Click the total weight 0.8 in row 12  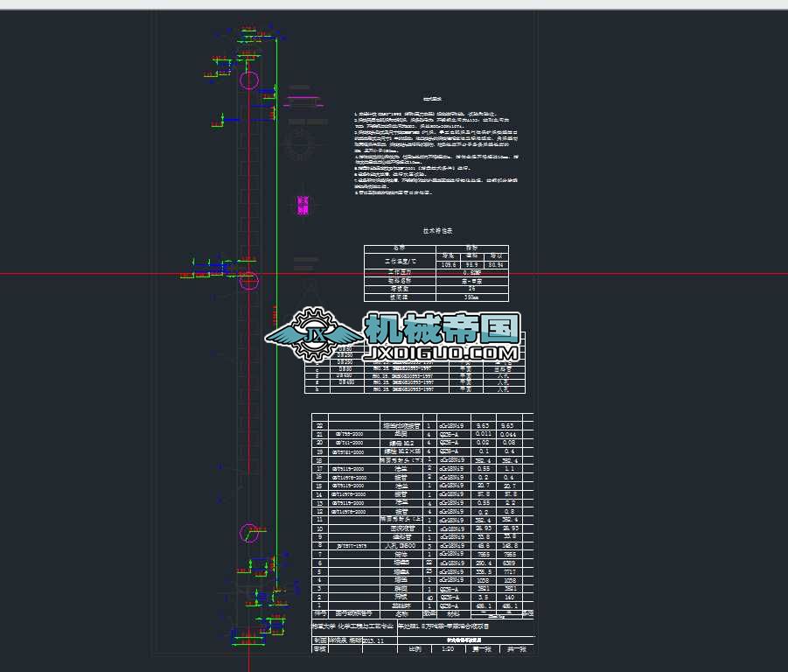click(509, 511)
